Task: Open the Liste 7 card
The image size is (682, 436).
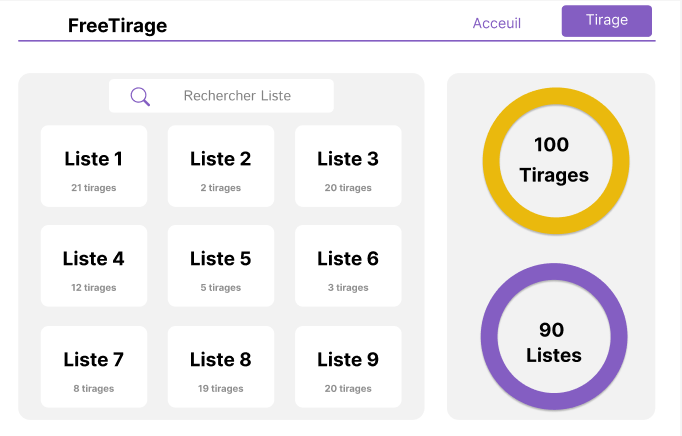Action: coord(94,367)
